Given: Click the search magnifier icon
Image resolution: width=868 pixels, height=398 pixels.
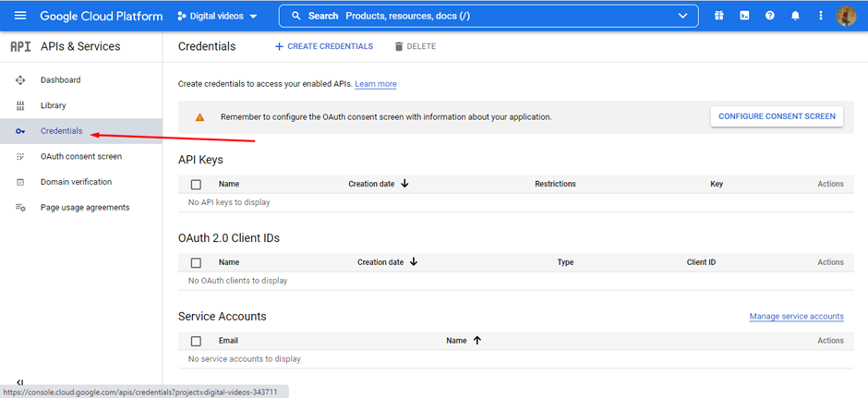Looking at the screenshot, I should (x=296, y=16).
